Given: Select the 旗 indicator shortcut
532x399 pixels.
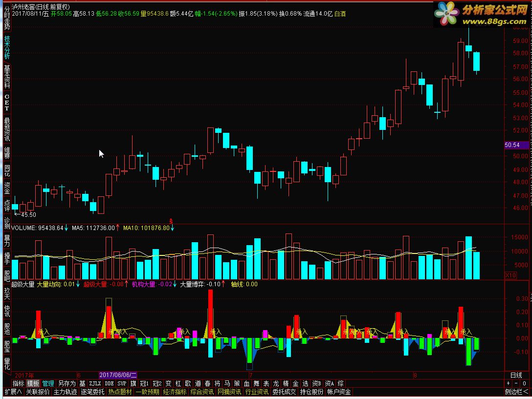Looking at the screenshot, I should pos(133,383).
